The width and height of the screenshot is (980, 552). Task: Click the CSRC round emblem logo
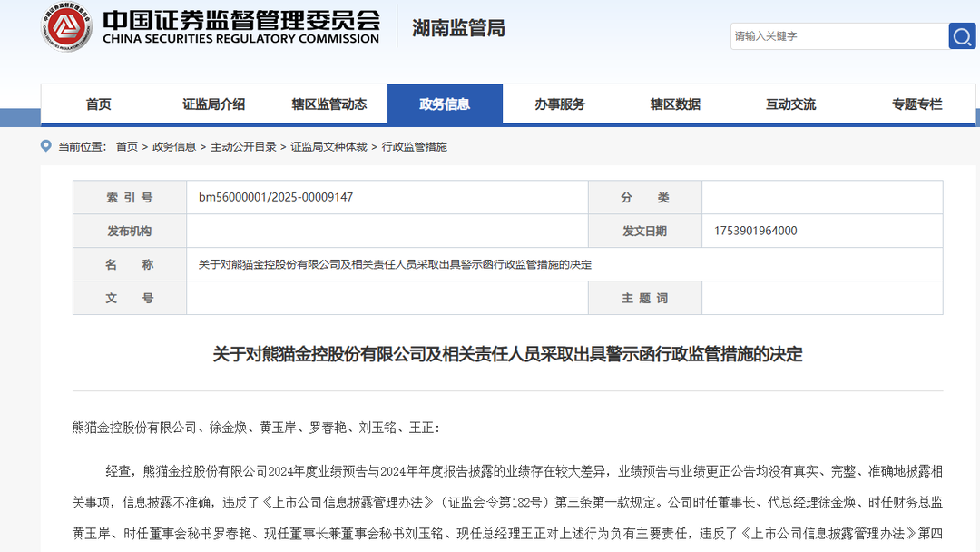(66, 27)
